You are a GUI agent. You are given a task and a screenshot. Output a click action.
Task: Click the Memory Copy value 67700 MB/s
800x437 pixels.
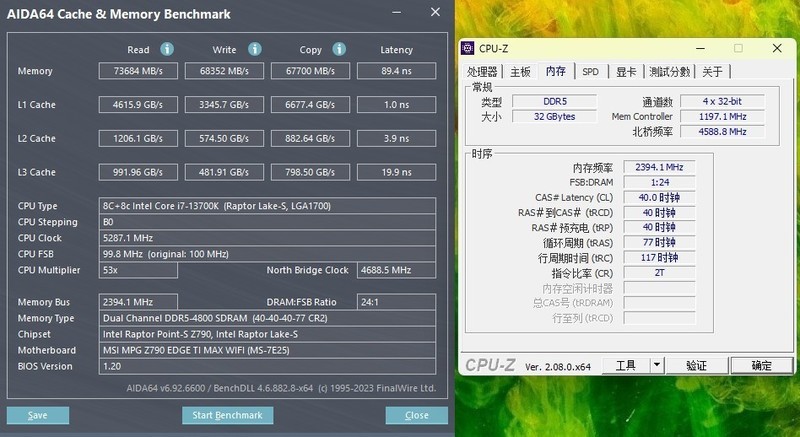310,71
